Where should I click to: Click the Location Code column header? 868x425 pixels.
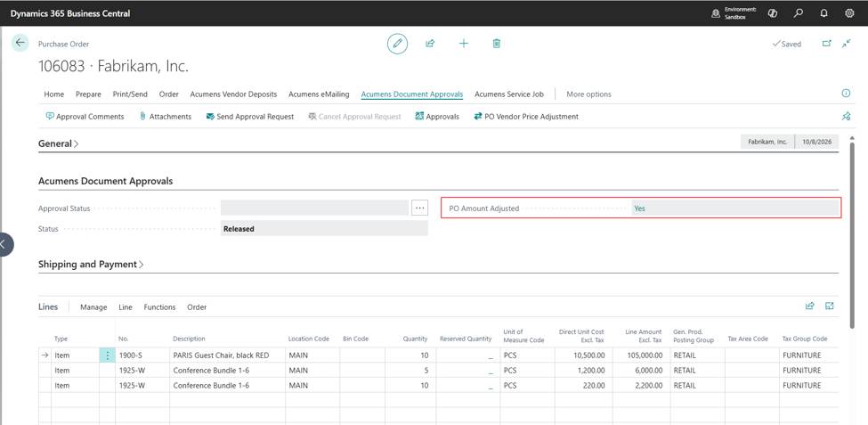(x=309, y=339)
